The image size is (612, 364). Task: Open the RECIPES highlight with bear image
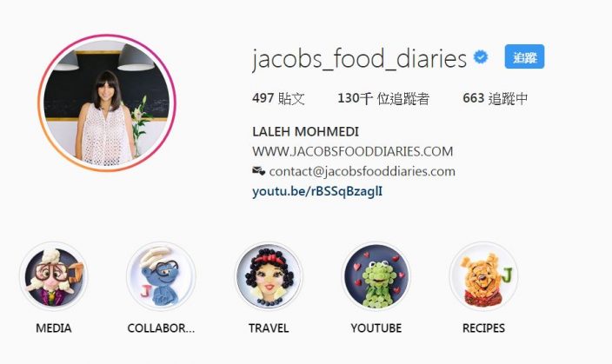coord(483,276)
